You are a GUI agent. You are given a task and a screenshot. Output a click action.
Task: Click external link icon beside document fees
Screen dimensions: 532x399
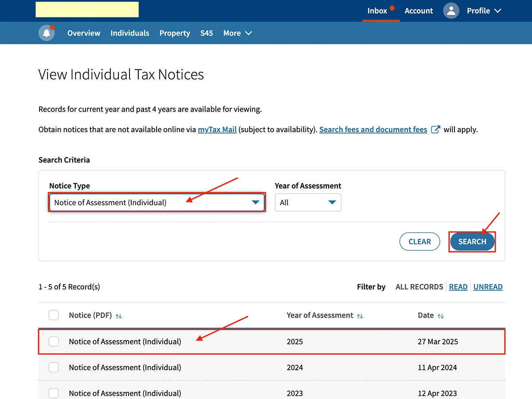point(436,129)
